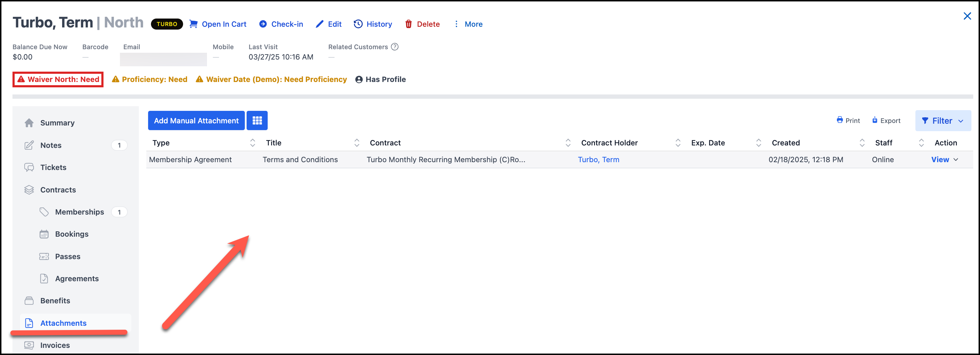Screen dimensions: 980x355
Task: Click the View link in the attachment row
Action: tap(940, 160)
